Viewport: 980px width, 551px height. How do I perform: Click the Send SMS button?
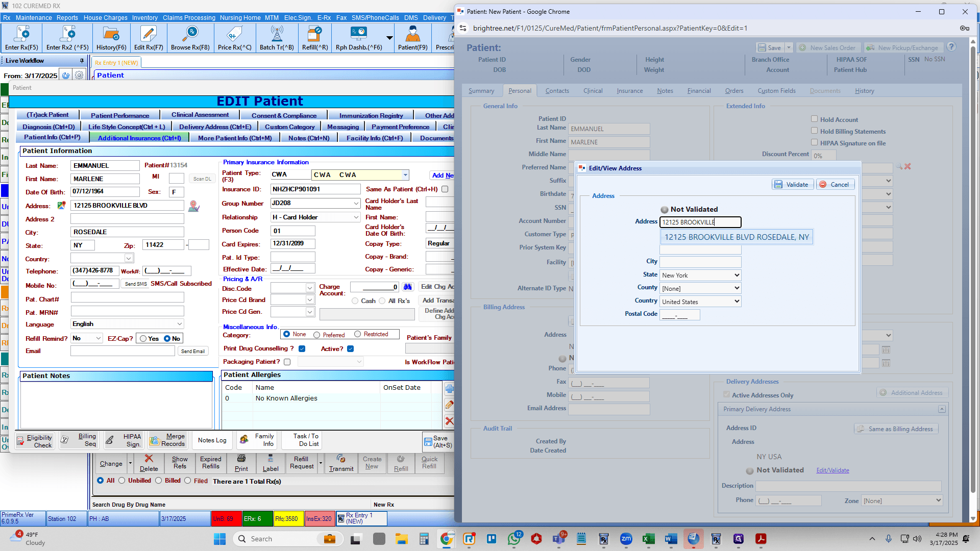coord(135,284)
